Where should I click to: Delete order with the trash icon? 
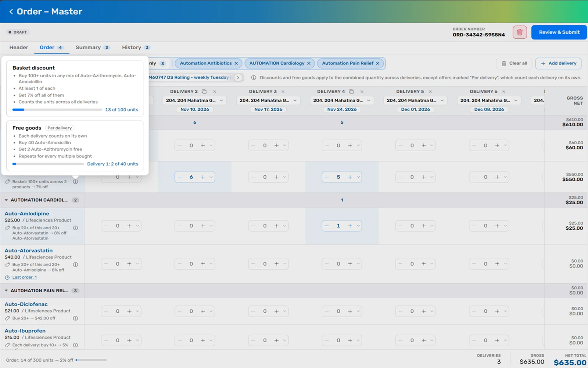pyautogui.click(x=520, y=32)
